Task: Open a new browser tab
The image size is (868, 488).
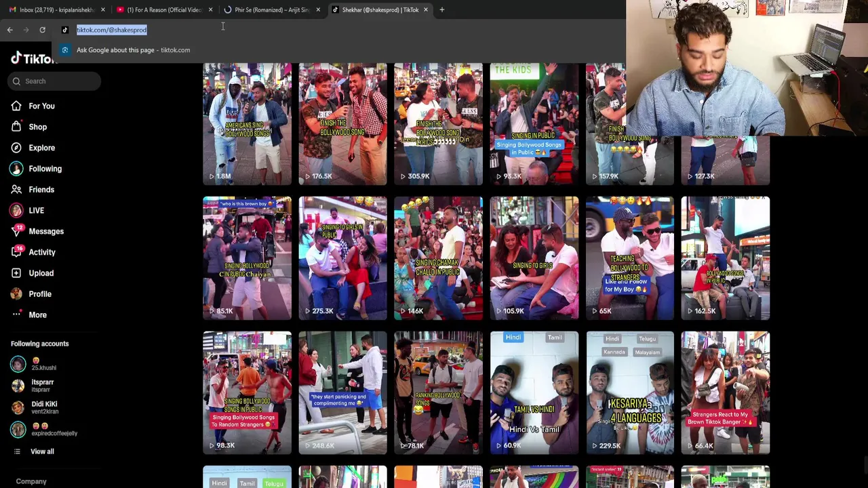Action: click(x=441, y=9)
